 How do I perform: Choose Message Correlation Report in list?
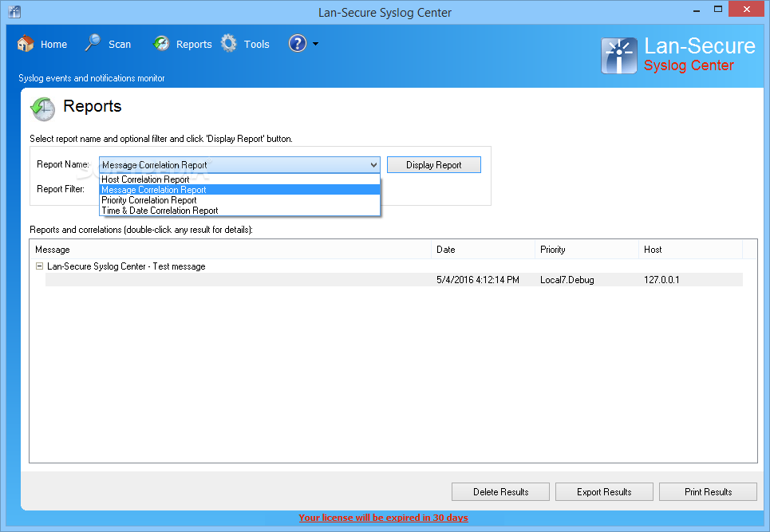[x=239, y=190]
